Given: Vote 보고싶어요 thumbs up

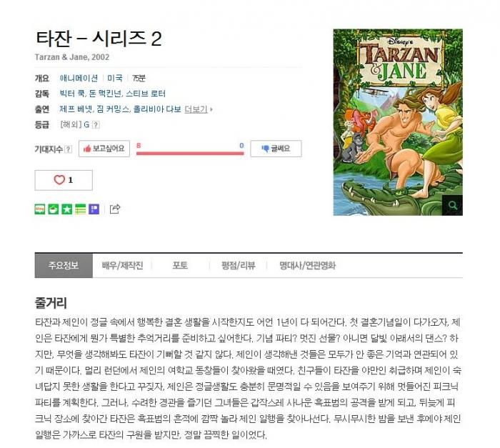Looking at the screenshot, I should 104,149.
